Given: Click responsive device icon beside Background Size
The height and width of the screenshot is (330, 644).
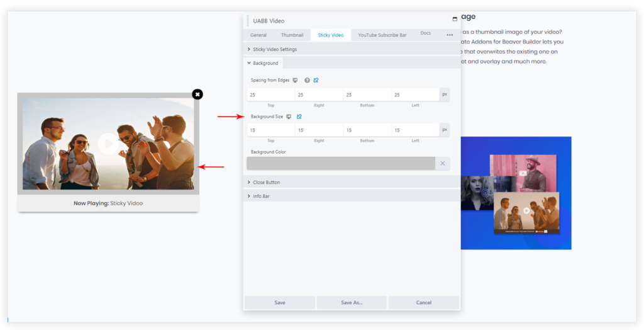Looking at the screenshot, I should tap(289, 117).
